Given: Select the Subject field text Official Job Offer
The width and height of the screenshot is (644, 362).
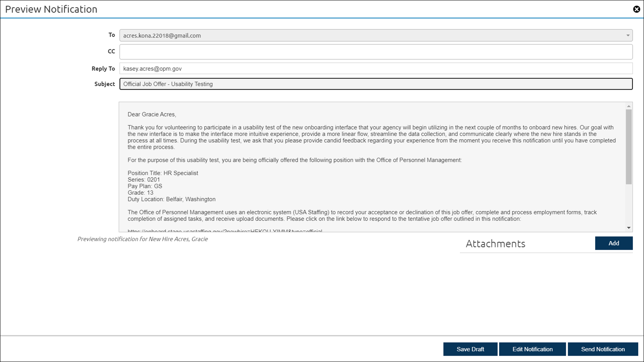Looking at the screenshot, I should click(x=168, y=84).
